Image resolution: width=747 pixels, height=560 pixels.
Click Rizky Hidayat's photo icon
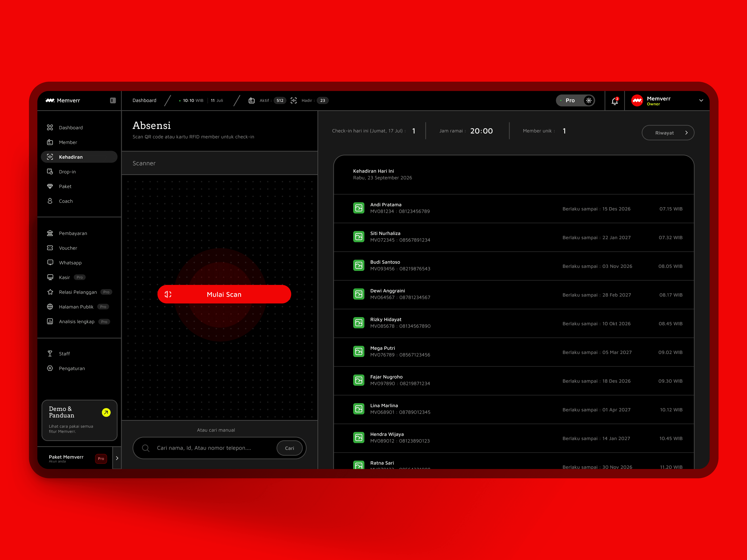[x=359, y=323]
